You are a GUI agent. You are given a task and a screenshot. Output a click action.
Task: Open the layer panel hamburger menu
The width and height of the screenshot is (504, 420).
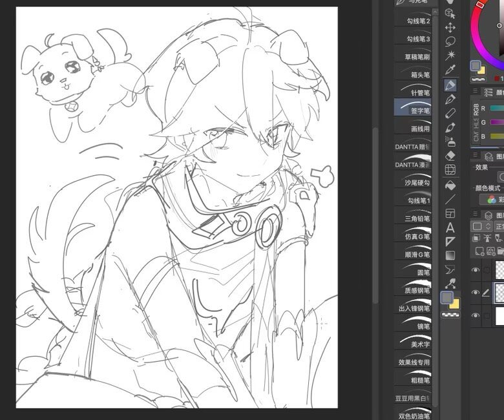(x=475, y=214)
